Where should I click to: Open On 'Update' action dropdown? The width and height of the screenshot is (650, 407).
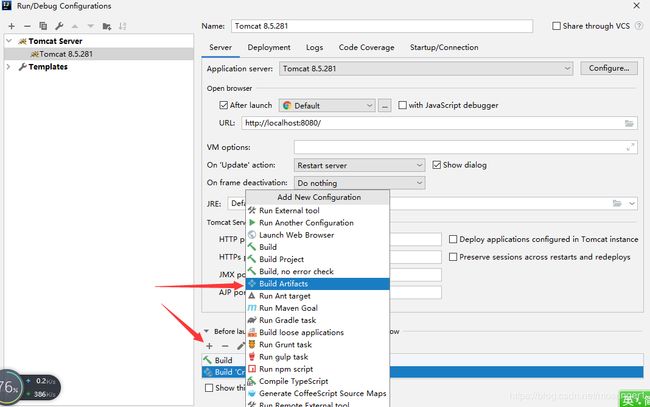tap(359, 165)
